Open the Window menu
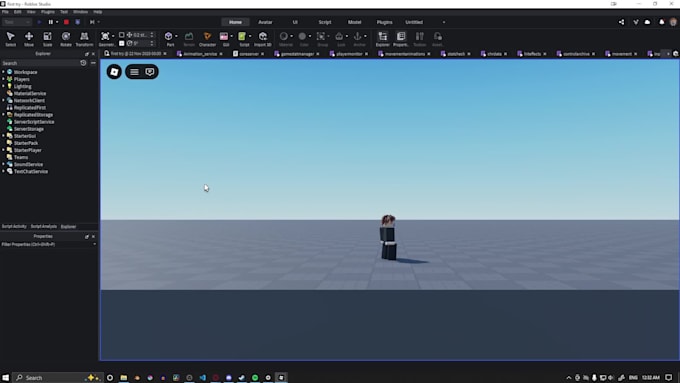680x383 pixels. 80,12
